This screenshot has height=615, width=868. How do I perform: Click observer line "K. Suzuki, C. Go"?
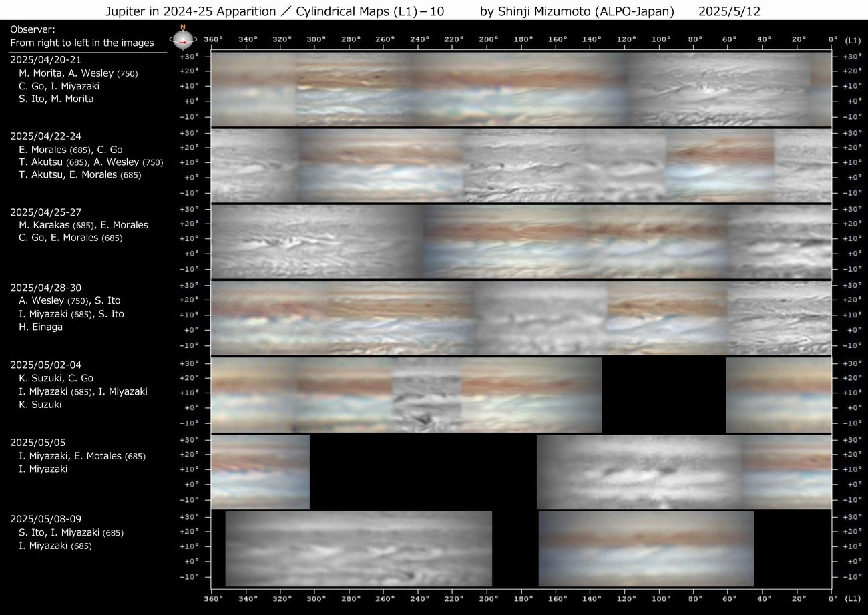[x=56, y=379]
